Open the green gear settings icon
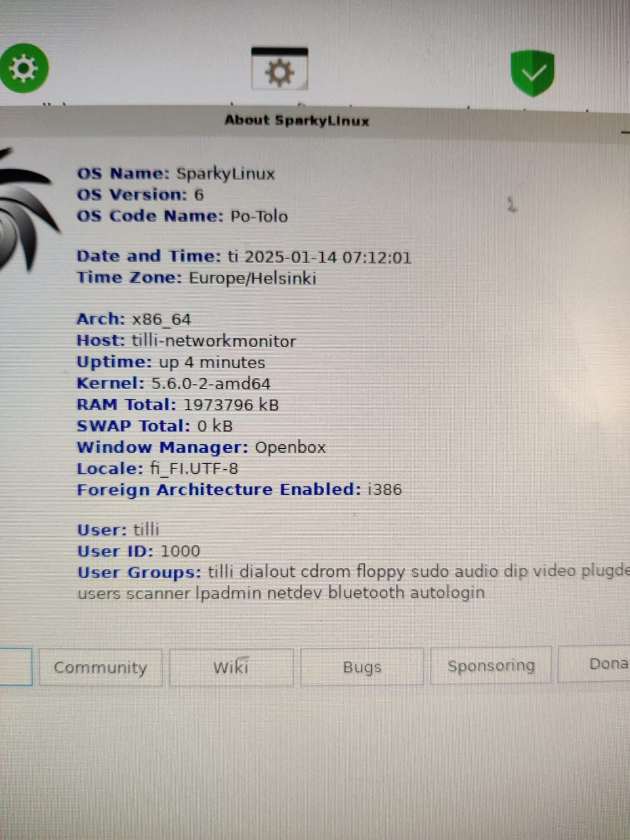 click(x=24, y=68)
